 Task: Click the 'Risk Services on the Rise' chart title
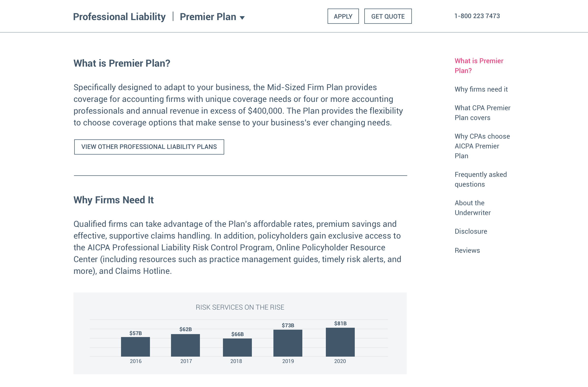(x=240, y=307)
